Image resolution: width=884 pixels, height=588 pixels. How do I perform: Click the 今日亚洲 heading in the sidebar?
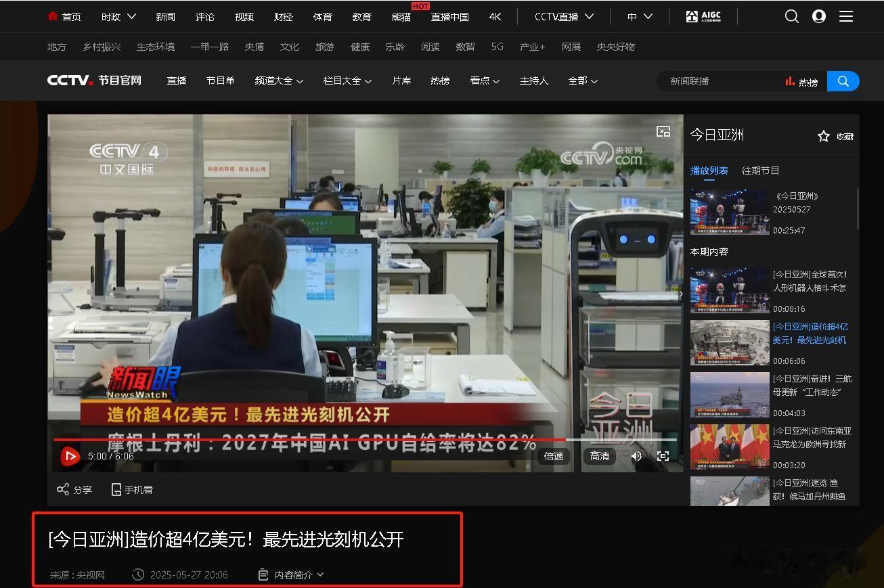coord(717,135)
